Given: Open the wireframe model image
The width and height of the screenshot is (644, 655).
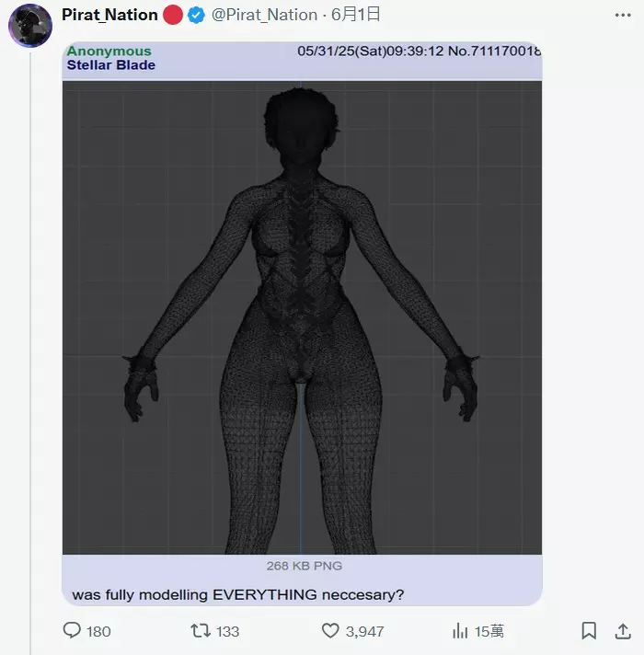Looking at the screenshot, I should [x=302, y=317].
